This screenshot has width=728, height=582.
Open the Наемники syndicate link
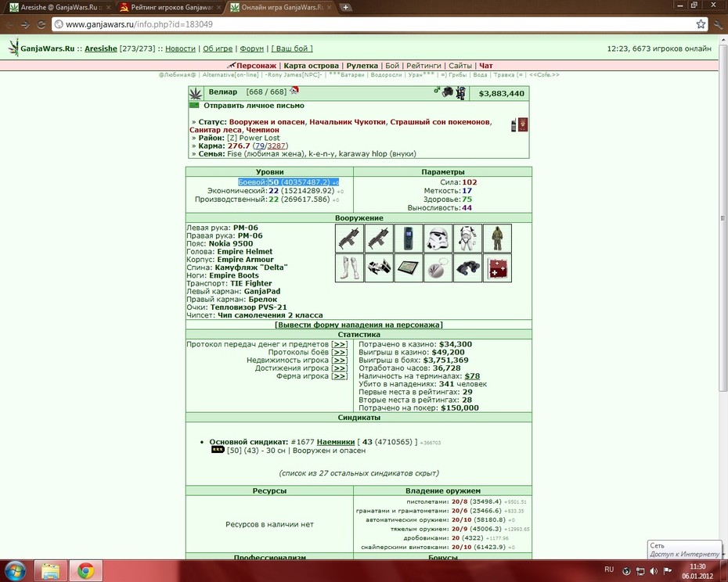336,442
